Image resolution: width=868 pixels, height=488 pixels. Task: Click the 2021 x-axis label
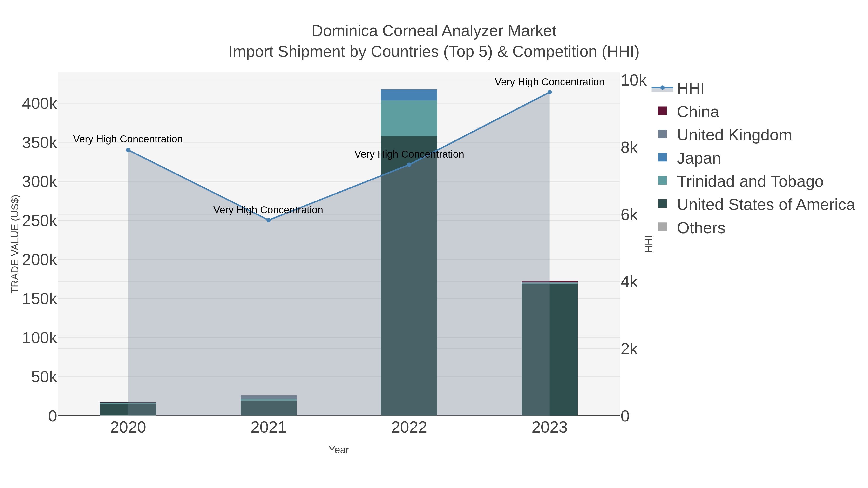(x=269, y=428)
